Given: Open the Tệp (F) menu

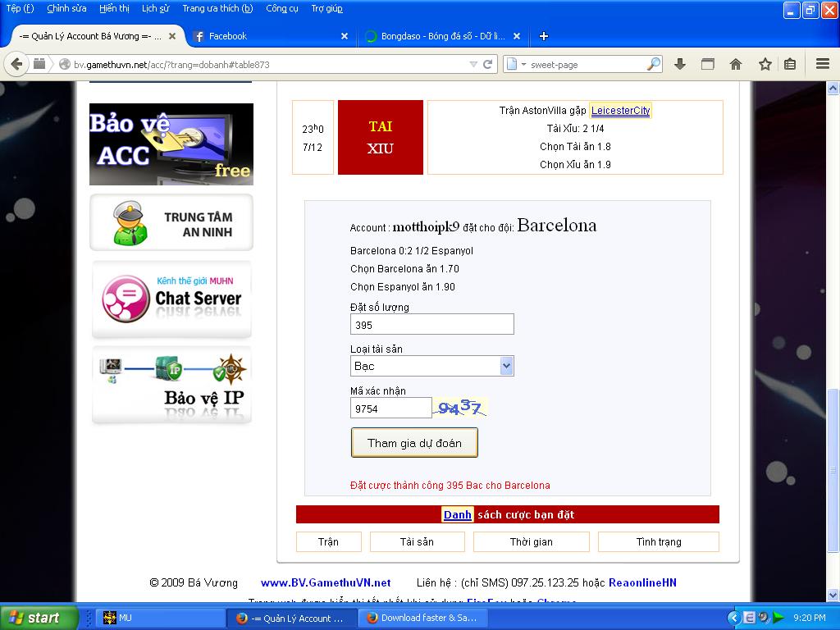Looking at the screenshot, I should coord(20,8).
